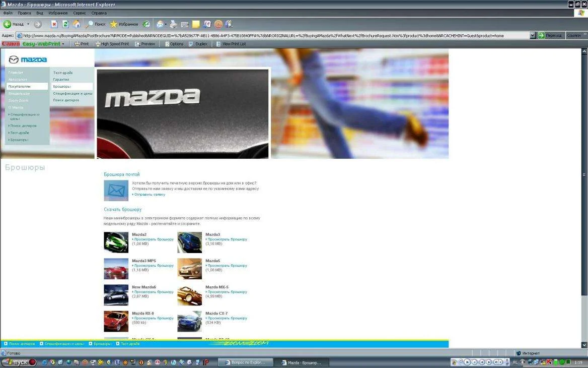
Task: Open Canon Options button
Action: (x=174, y=44)
